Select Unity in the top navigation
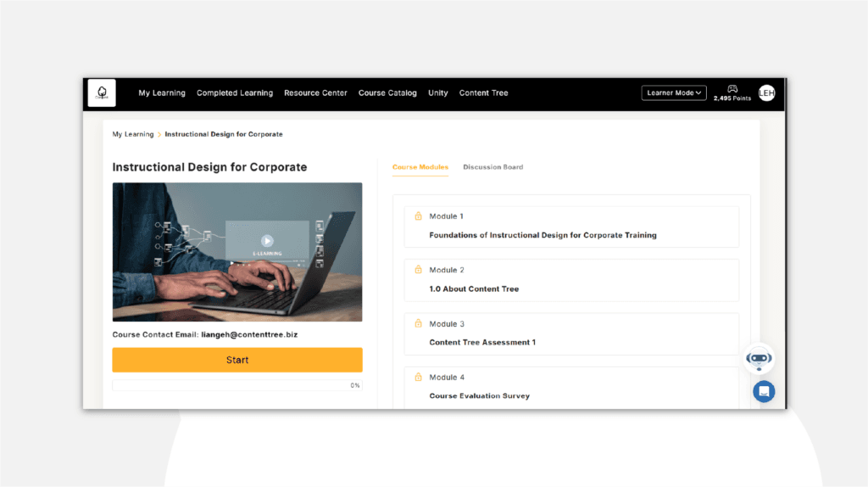Viewport: 868px width, 487px height. click(x=438, y=93)
